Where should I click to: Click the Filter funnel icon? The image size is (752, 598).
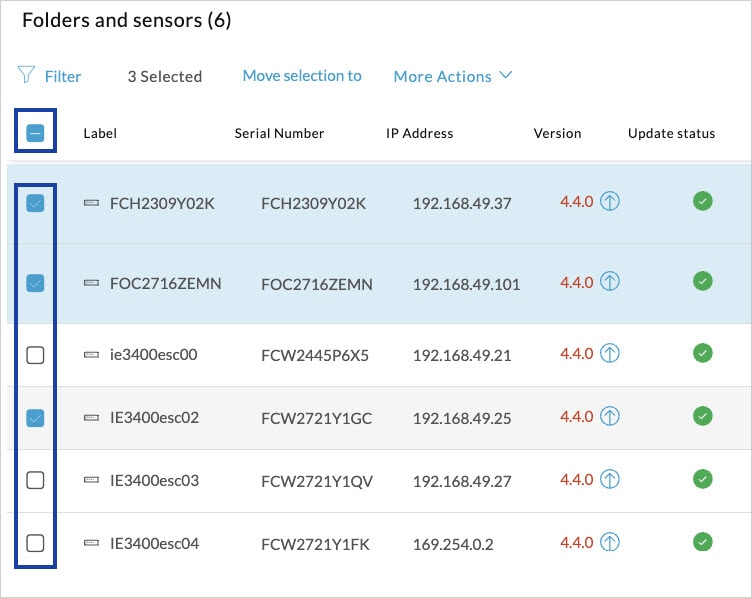click(26, 75)
